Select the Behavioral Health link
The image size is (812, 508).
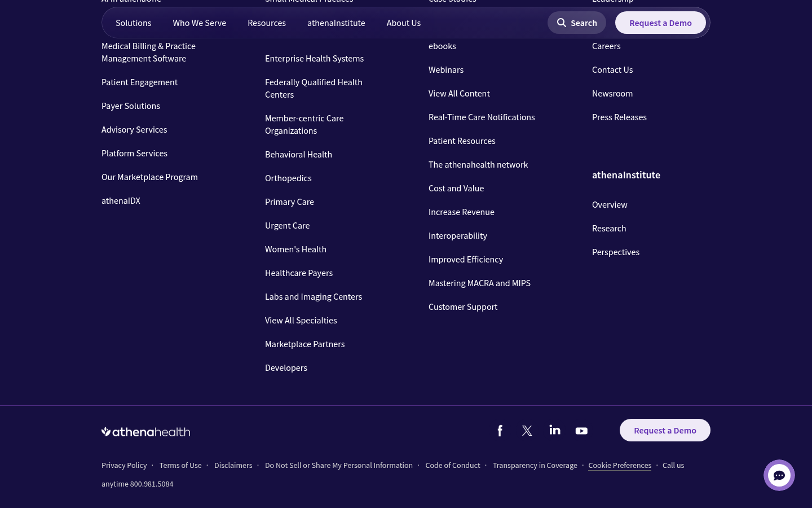coord(298,154)
